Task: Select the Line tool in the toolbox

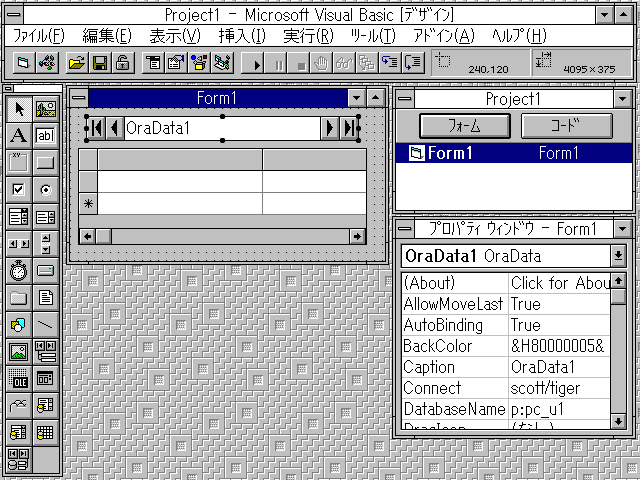Action: click(46, 324)
